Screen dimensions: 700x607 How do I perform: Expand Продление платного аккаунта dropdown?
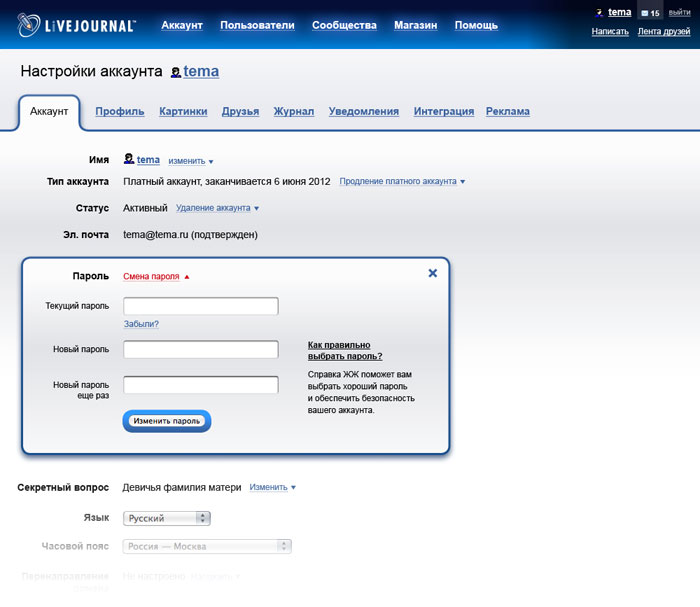[x=402, y=181]
